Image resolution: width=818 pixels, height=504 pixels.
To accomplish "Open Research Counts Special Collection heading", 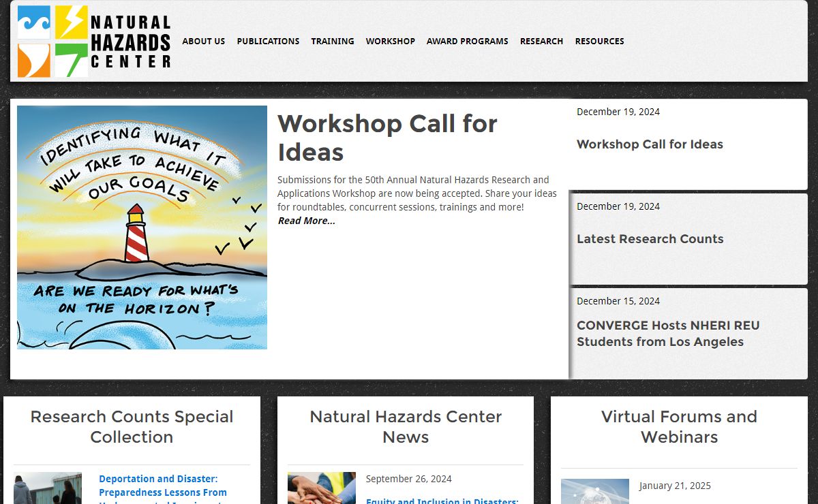I will (x=132, y=426).
